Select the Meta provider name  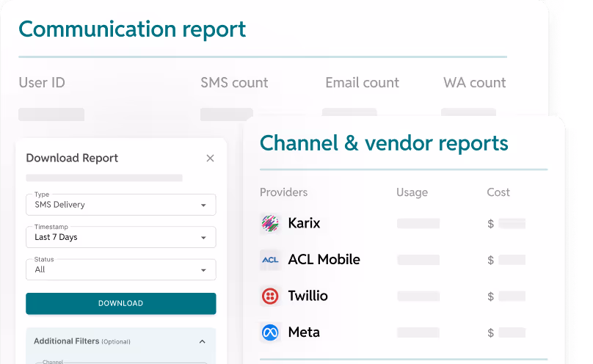click(x=304, y=332)
